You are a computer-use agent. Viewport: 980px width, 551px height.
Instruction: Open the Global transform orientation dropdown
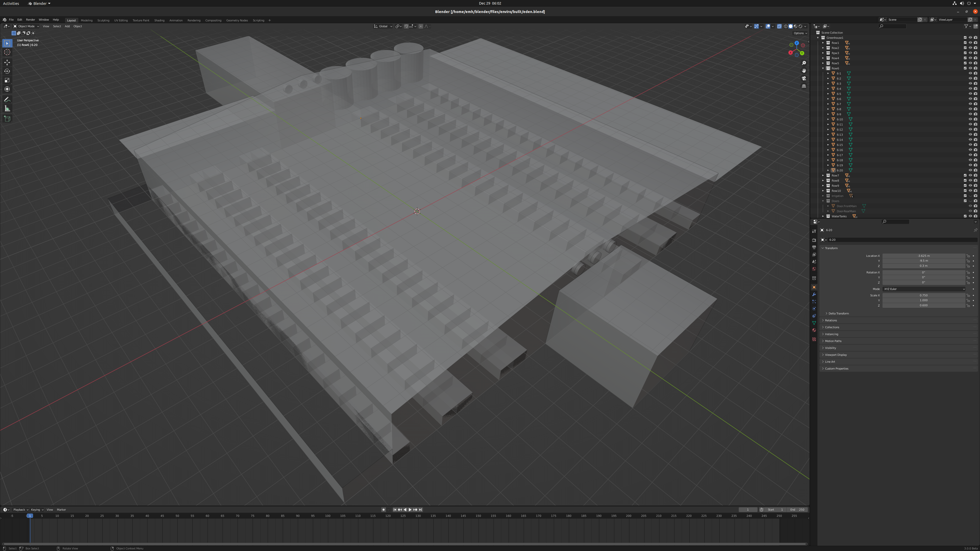pyautogui.click(x=383, y=26)
